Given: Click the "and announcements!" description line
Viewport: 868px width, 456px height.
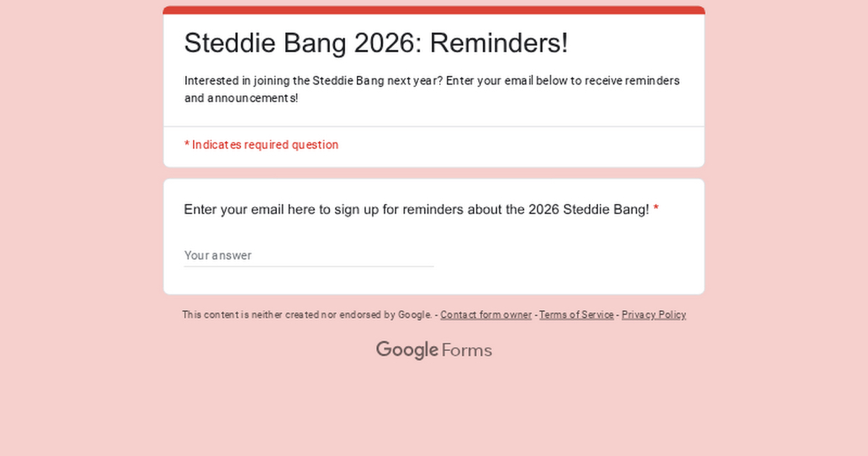Looking at the screenshot, I should (x=241, y=98).
